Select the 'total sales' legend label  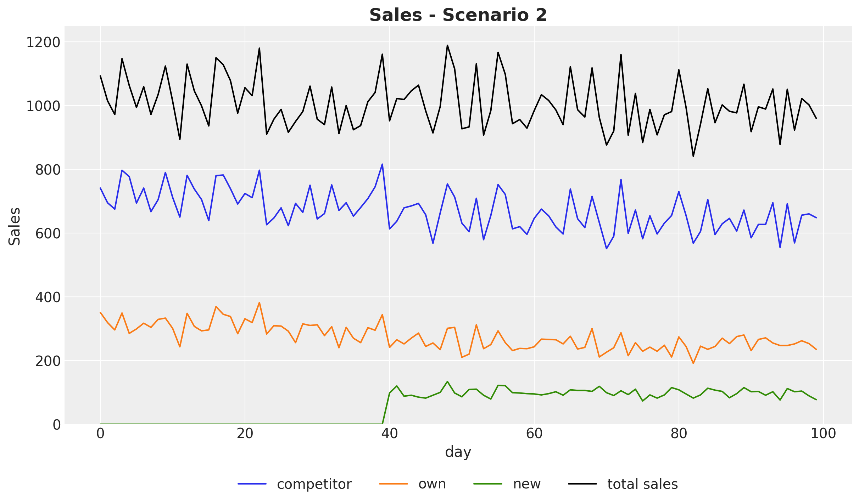(642, 484)
